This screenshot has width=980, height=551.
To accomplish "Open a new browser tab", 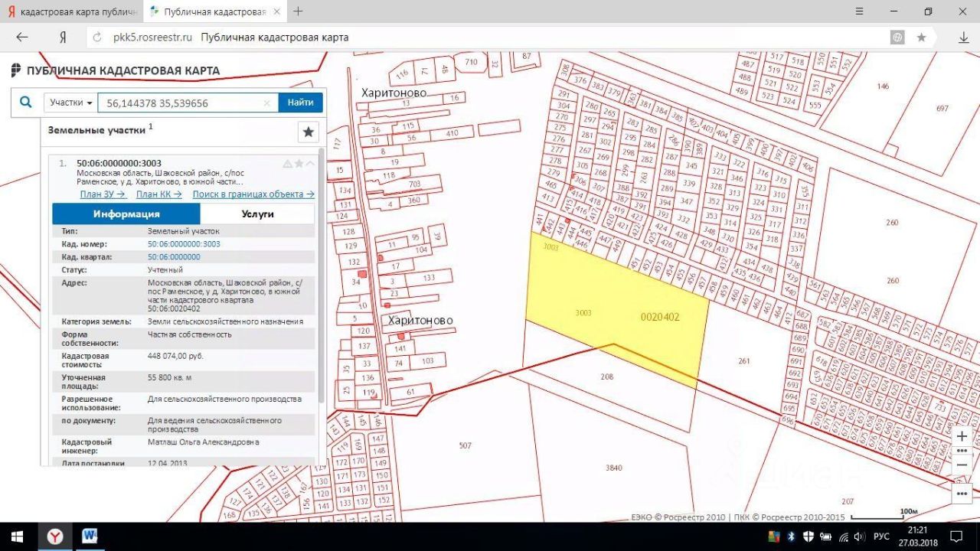I will tap(298, 11).
